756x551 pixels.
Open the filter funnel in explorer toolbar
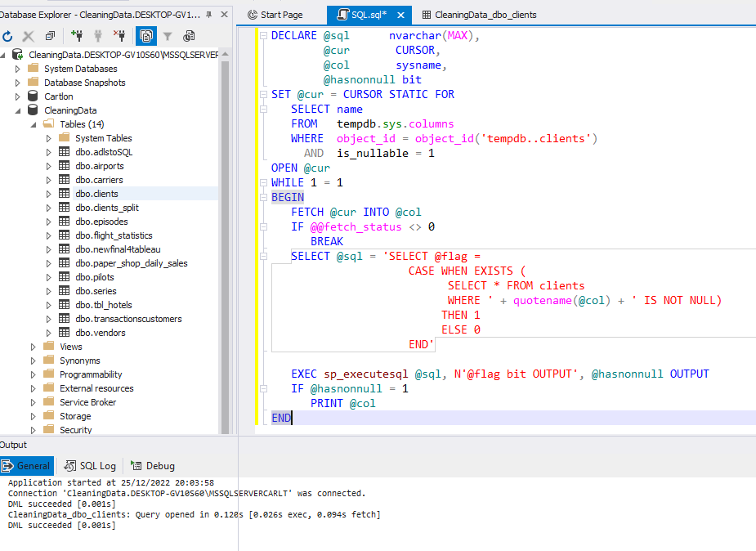(x=168, y=36)
